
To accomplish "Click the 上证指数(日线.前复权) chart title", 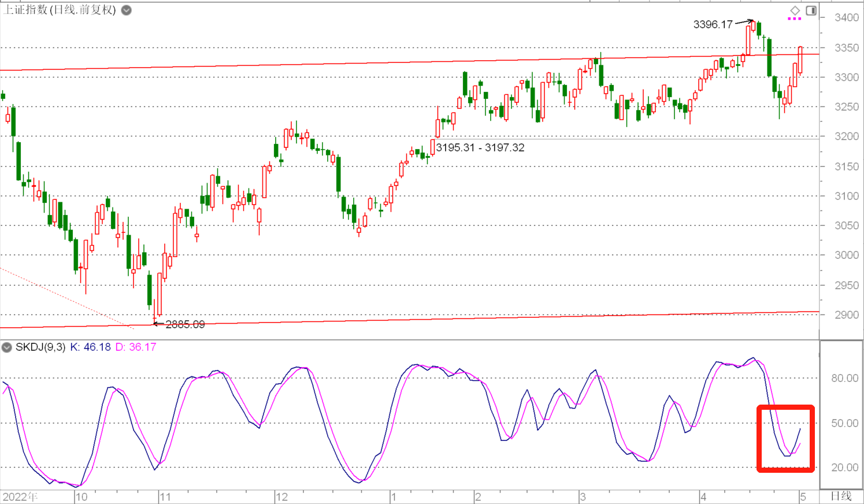I will click(x=60, y=10).
